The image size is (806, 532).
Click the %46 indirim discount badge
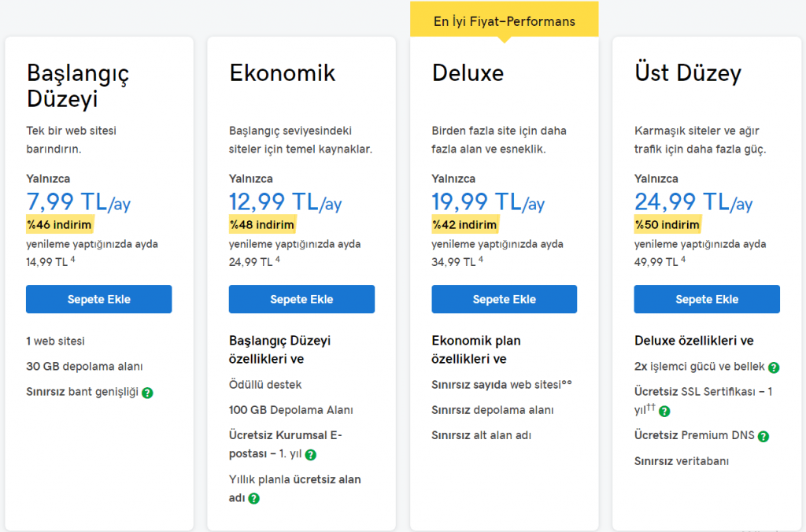[x=59, y=225]
